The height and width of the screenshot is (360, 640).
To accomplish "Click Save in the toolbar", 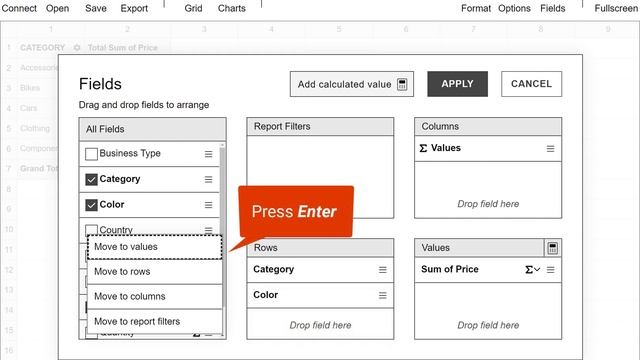I will tap(96, 8).
